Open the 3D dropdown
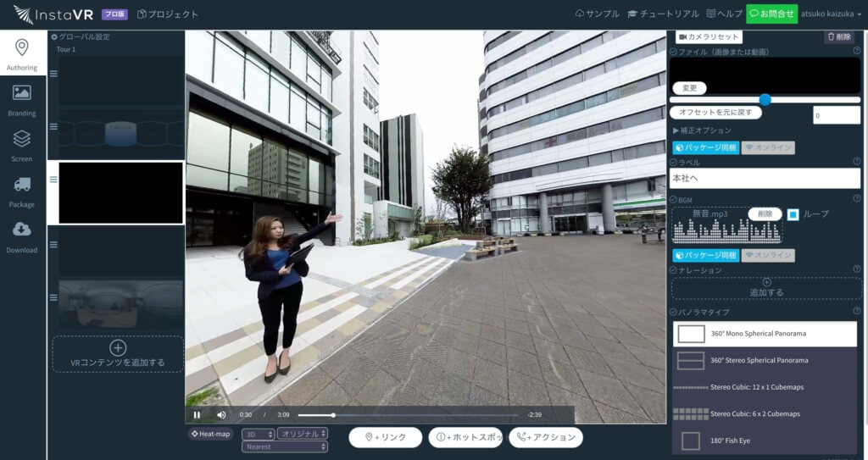This screenshot has width=868, height=460. click(258, 434)
